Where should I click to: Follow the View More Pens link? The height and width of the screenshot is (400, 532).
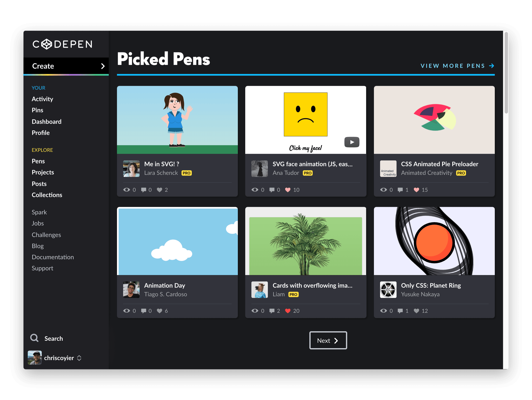point(457,66)
